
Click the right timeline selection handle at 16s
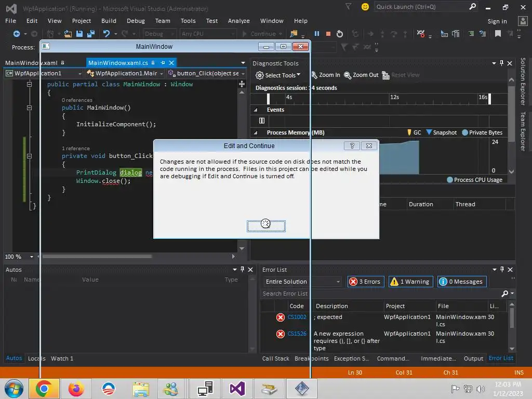[489, 99]
